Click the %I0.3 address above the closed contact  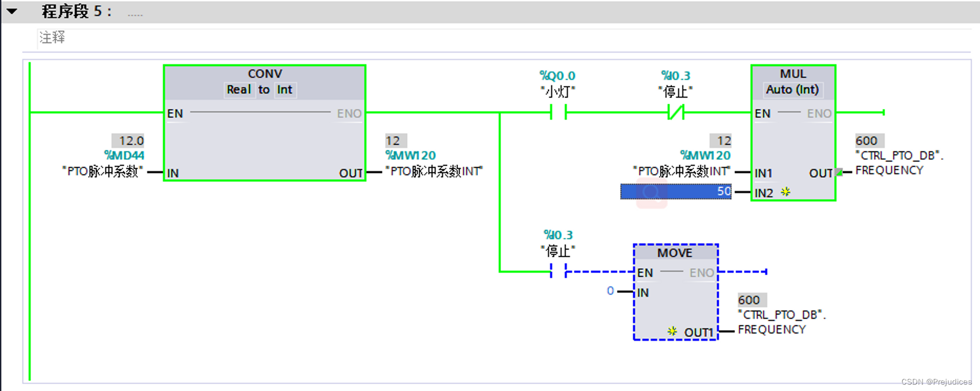click(x=675, y=76)
